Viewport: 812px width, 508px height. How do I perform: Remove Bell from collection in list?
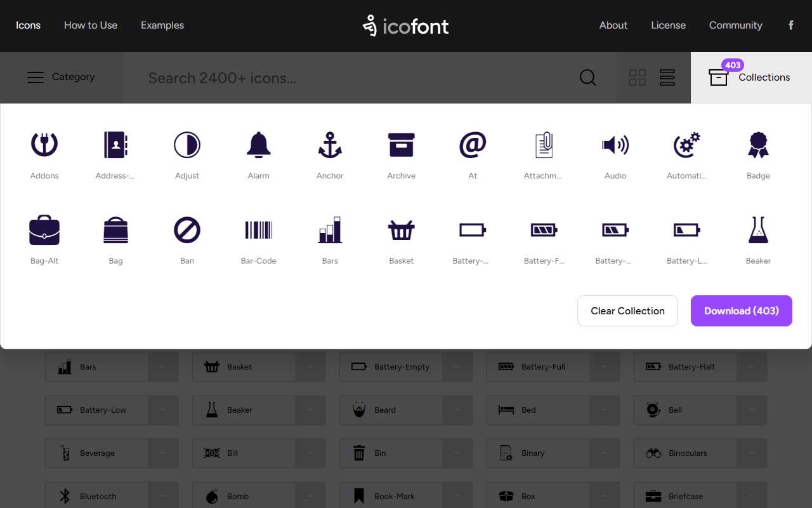coord(752,410)
